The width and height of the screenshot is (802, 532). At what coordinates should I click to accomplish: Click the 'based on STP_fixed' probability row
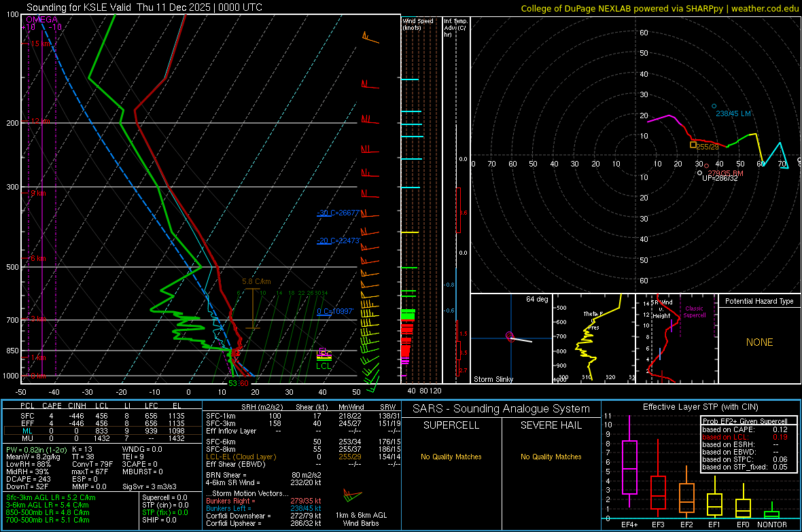pos(745,467)
